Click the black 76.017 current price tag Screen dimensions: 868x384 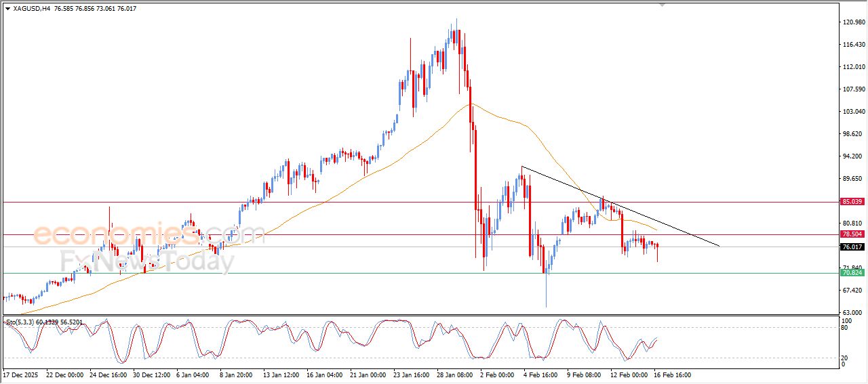coord(852,247)
